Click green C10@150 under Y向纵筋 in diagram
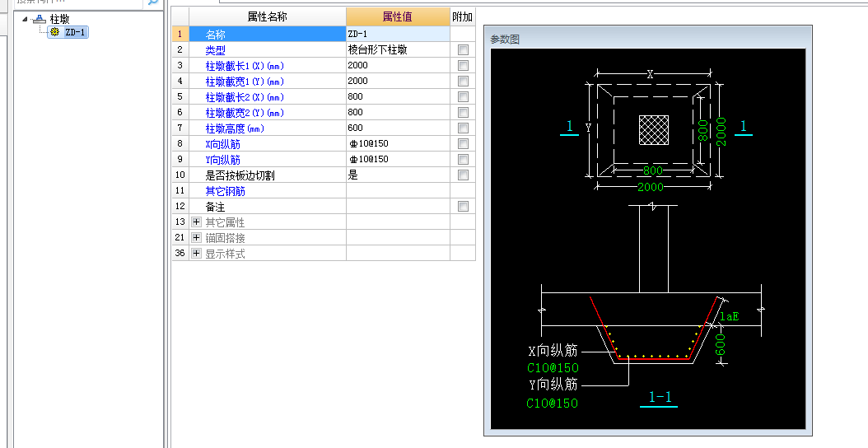This screenshot has height=448, width=868. 553,404
